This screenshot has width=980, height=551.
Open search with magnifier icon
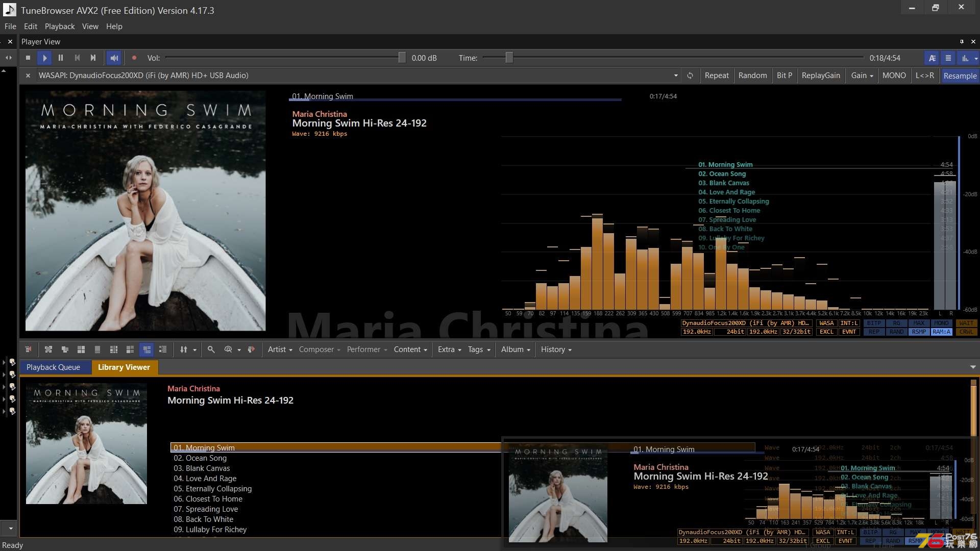(211, 349)
